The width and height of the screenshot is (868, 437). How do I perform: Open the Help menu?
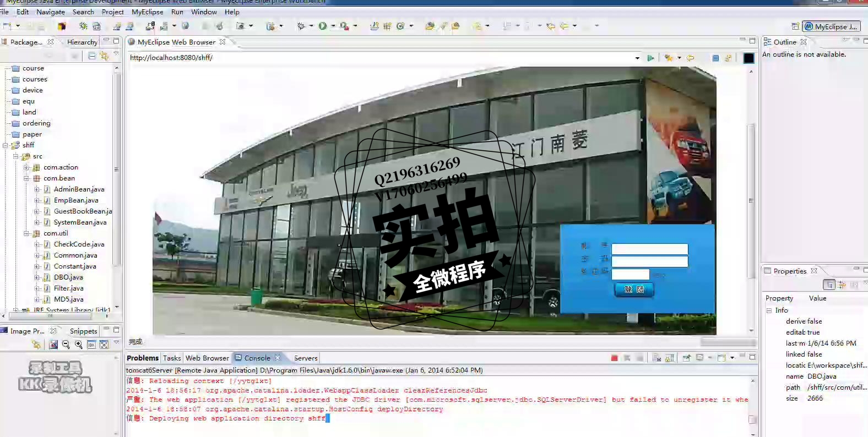[232, 12]
